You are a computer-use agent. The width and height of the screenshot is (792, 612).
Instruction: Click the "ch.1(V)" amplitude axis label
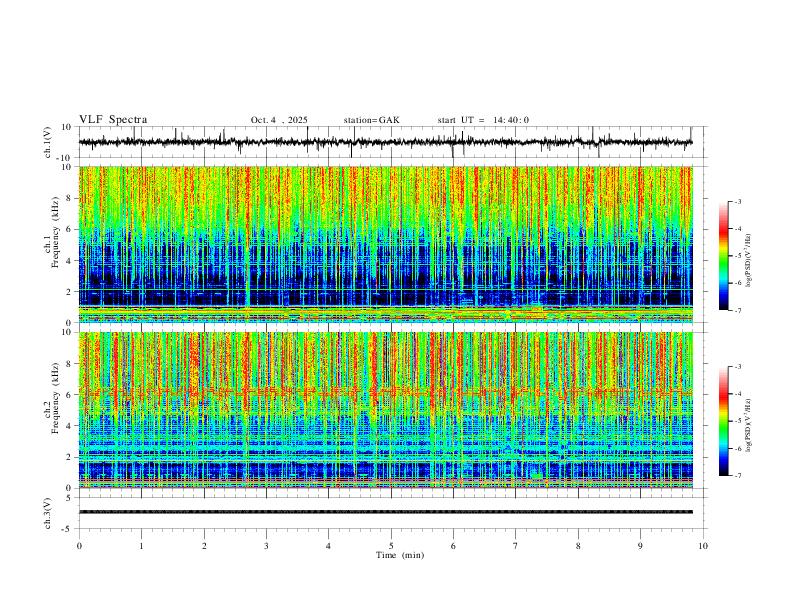[48, 142]
